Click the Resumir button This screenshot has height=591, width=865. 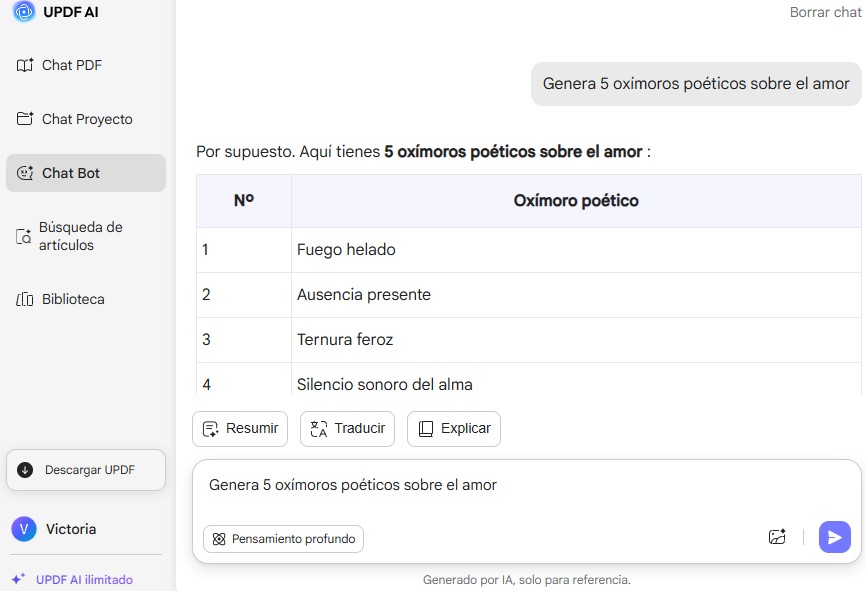tap(240, 429)
